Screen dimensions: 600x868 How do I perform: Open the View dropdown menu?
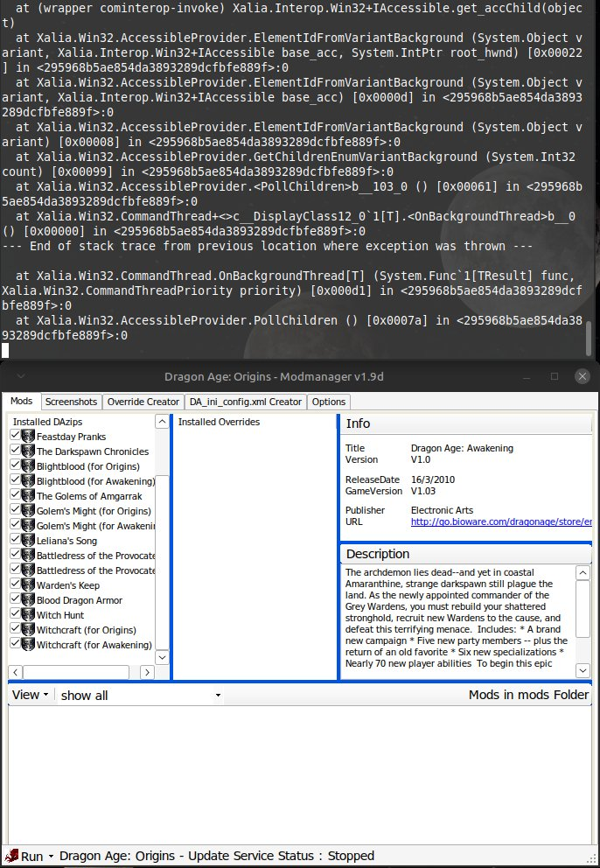click(x=31, y=695)
